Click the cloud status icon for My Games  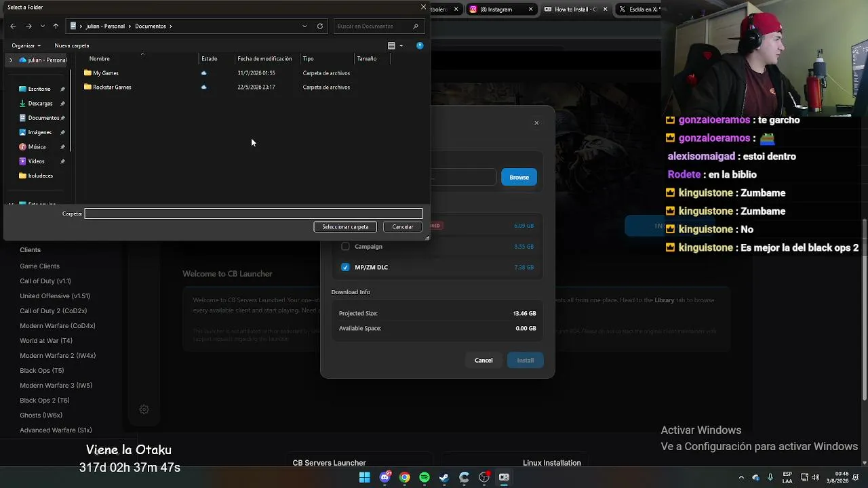click(203, 73)
